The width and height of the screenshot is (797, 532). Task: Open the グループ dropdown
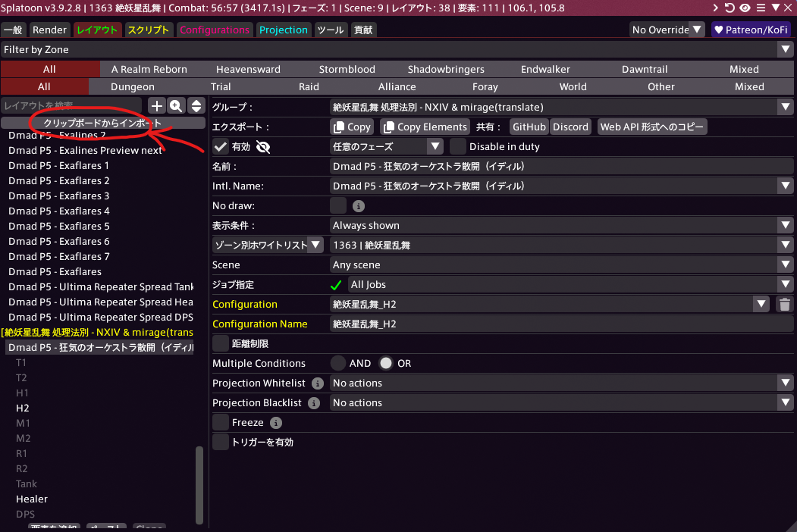(x=561, y=107)
